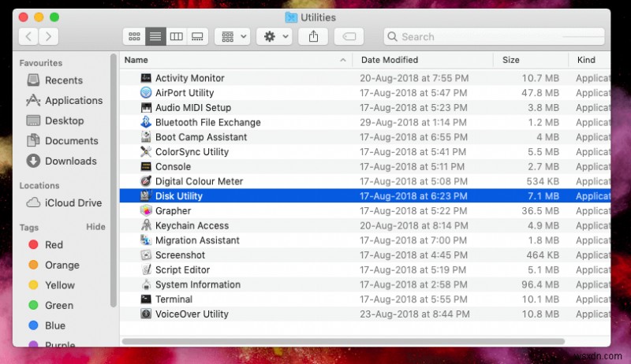Sort by Date Modified column header
Viewport: 631px width, 364px height.
pos(389,60)
